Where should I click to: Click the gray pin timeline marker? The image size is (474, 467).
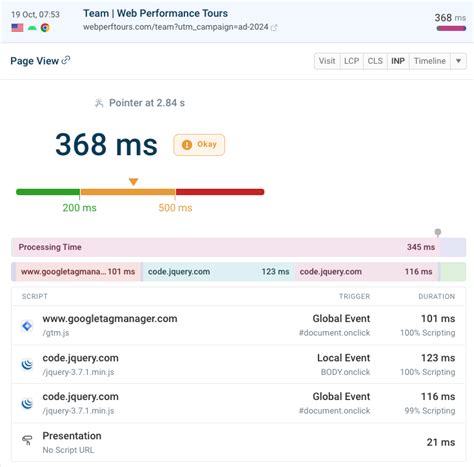(x=438, y=233)
